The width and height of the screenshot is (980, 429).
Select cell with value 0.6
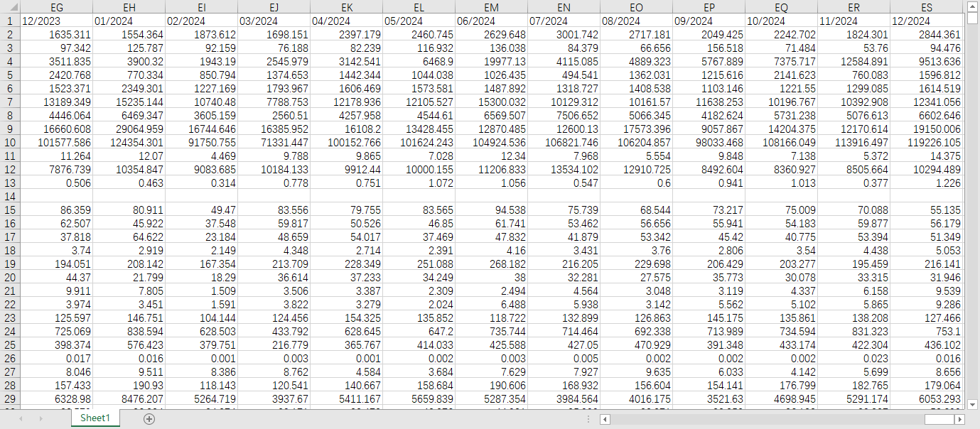click(x=636, y=183)
